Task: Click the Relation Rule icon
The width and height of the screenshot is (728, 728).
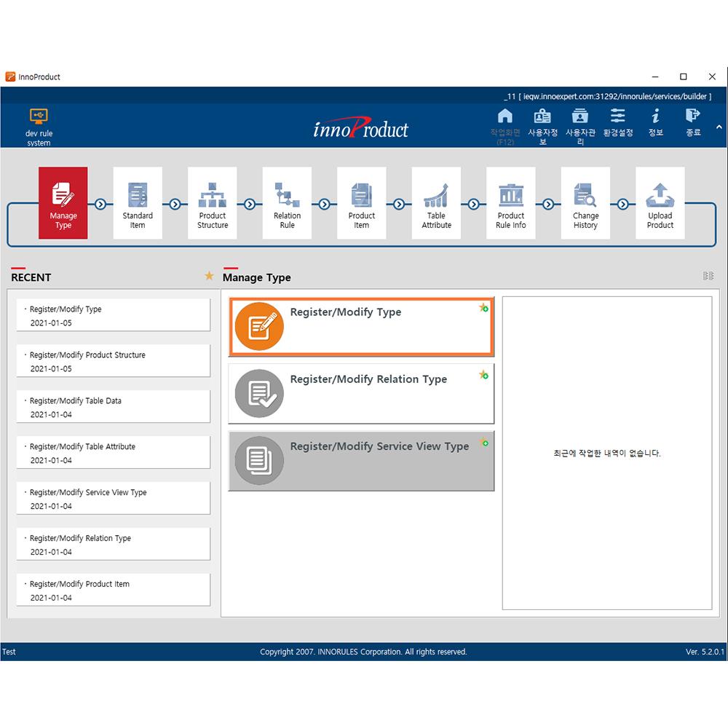Action: coord(287,202)
